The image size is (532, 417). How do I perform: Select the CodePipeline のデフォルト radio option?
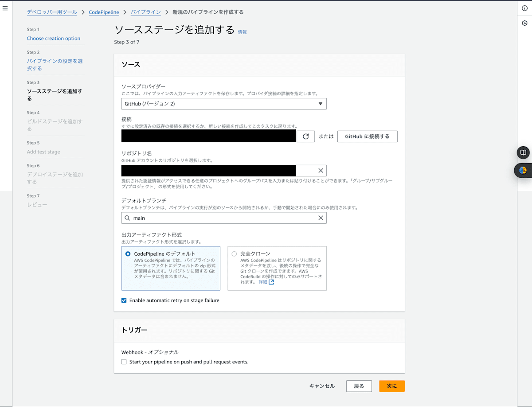[128, 254]
